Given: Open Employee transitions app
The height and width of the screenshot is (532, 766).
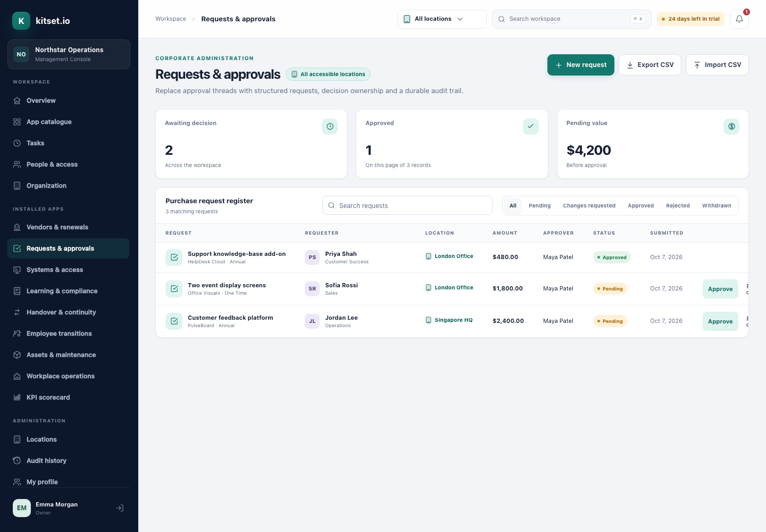Looking at the screenshot, I should click(68, 334).
